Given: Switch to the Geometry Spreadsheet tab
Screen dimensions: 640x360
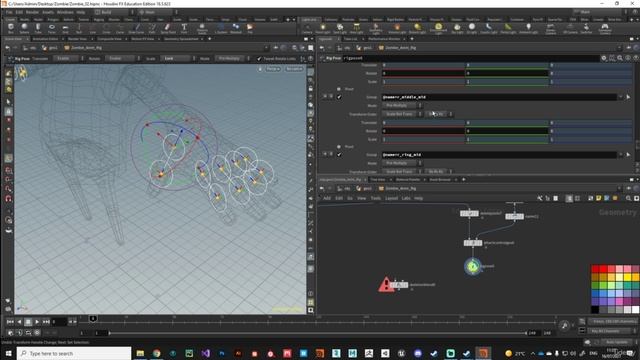Looking at the screenshot, I should click(181, 39).
